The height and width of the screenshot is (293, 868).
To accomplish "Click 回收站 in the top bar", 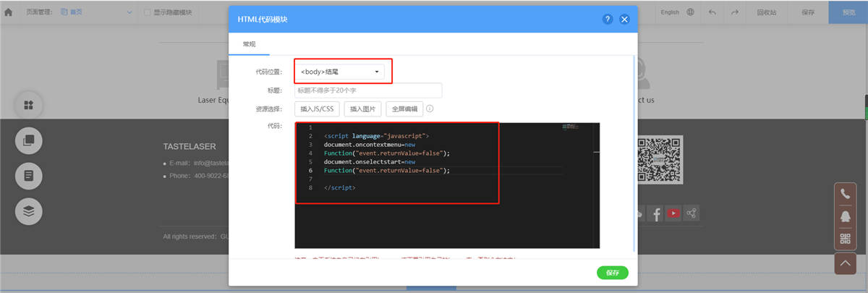I will tap(767, 12).
